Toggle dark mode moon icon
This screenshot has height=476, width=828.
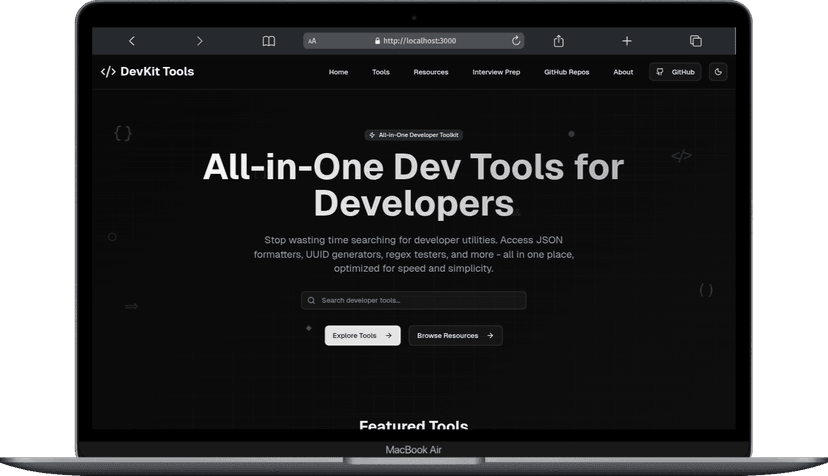pyautogui.click(x=718, y=72)
